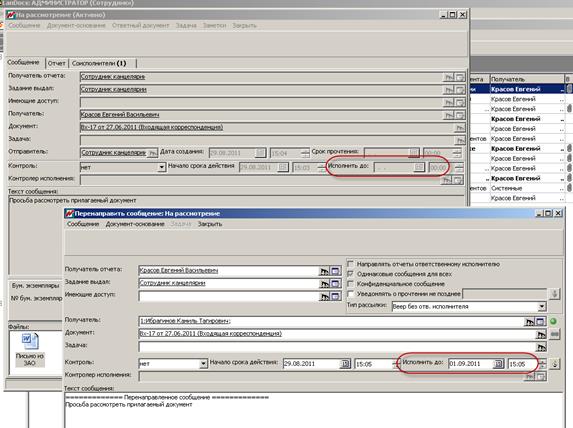
Task: Click message text area with Перенаправленное сообщение
Action: (x=314, y=410)
